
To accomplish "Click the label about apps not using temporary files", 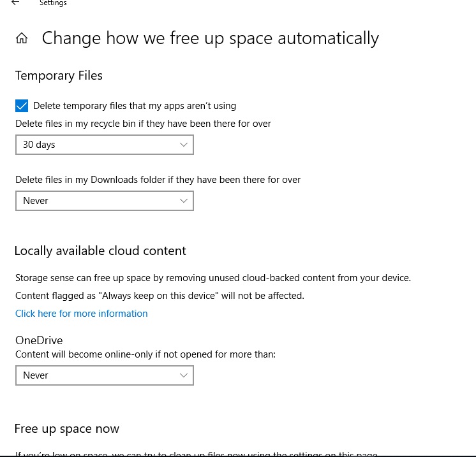I will coord(135,106).
